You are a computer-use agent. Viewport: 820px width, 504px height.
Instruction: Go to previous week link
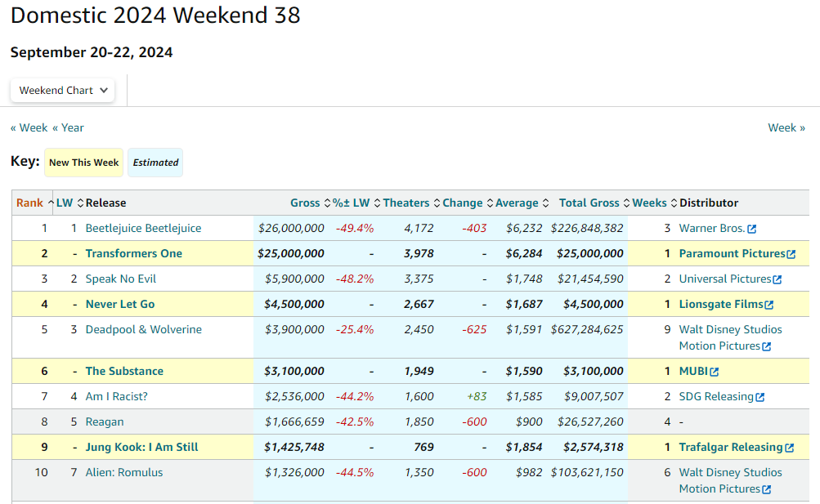[x=29, y=128]
